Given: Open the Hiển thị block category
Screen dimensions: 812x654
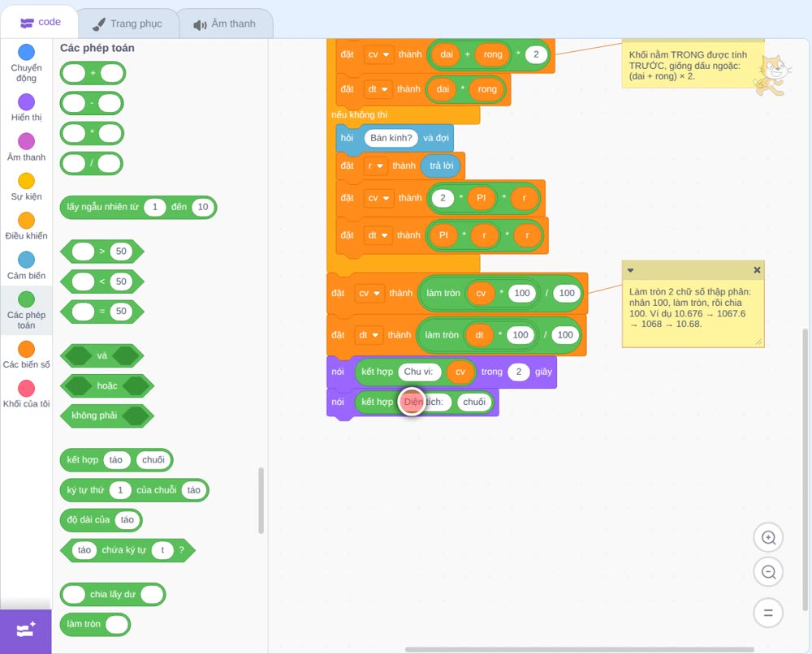Looking at the screenshot, I should [x=26, y=108].
